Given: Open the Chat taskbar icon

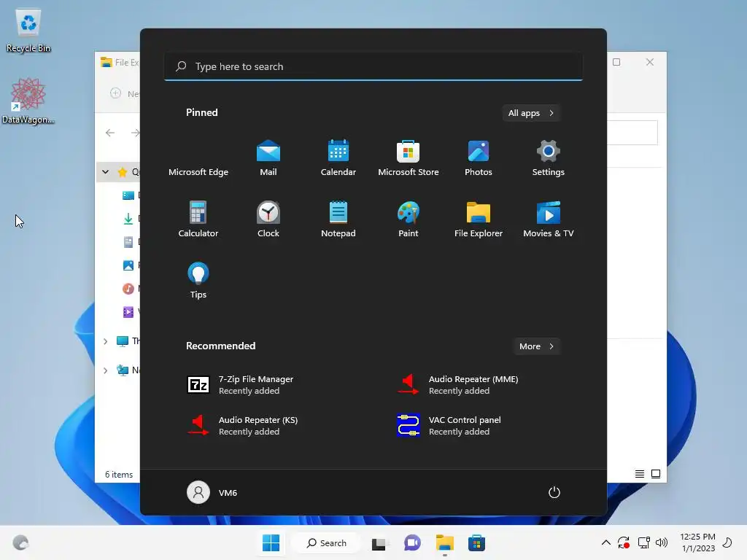Looking at the screenshot, I should click(412, 542).
